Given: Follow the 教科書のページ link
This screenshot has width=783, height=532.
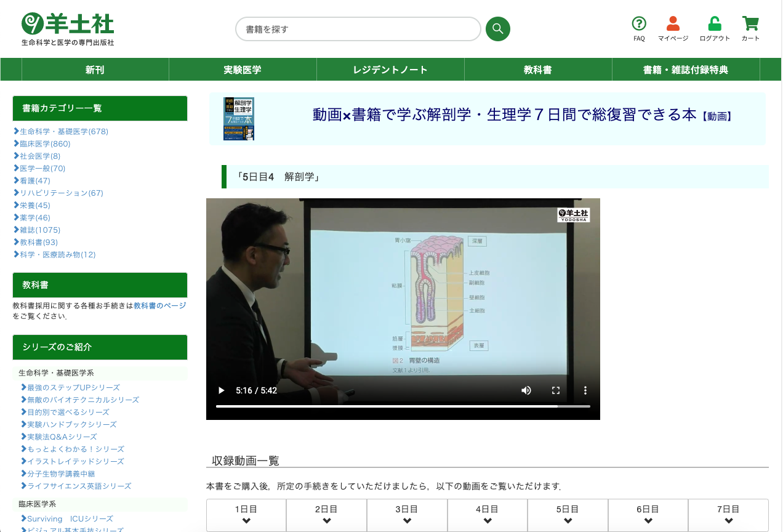Looking at the screenshot, I should pyautogui.click(x=159, y=305).
